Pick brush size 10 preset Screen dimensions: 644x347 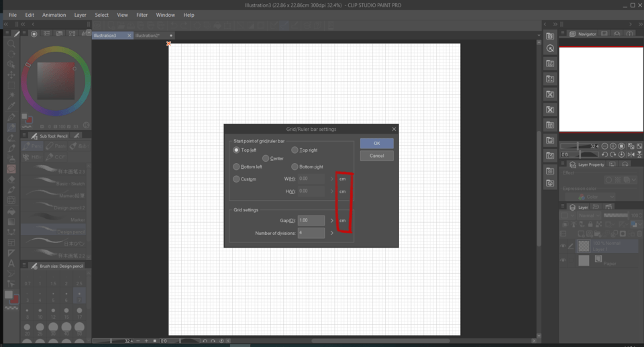[40, 313]
